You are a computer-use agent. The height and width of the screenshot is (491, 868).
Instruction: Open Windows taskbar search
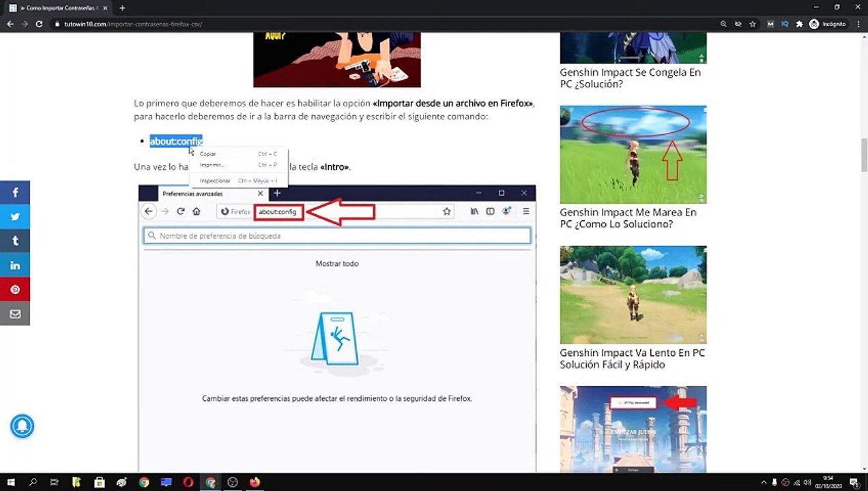coord(33,482)
